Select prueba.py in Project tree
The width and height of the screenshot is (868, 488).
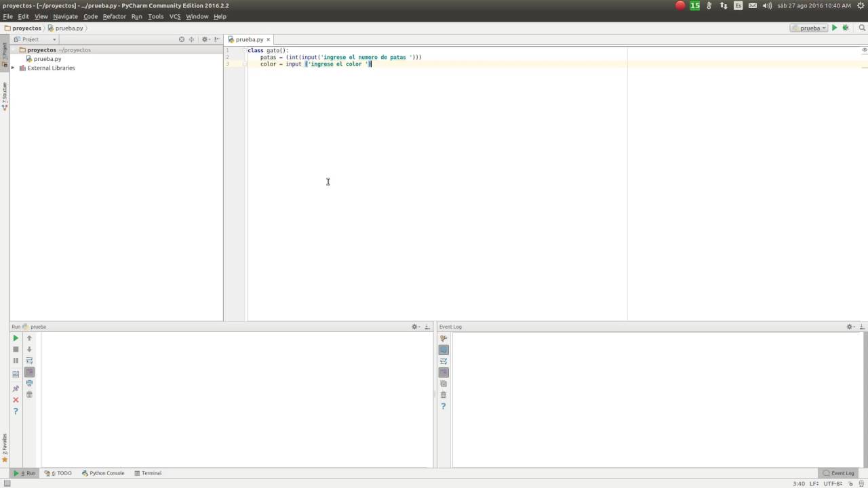[x=43, y=59]
